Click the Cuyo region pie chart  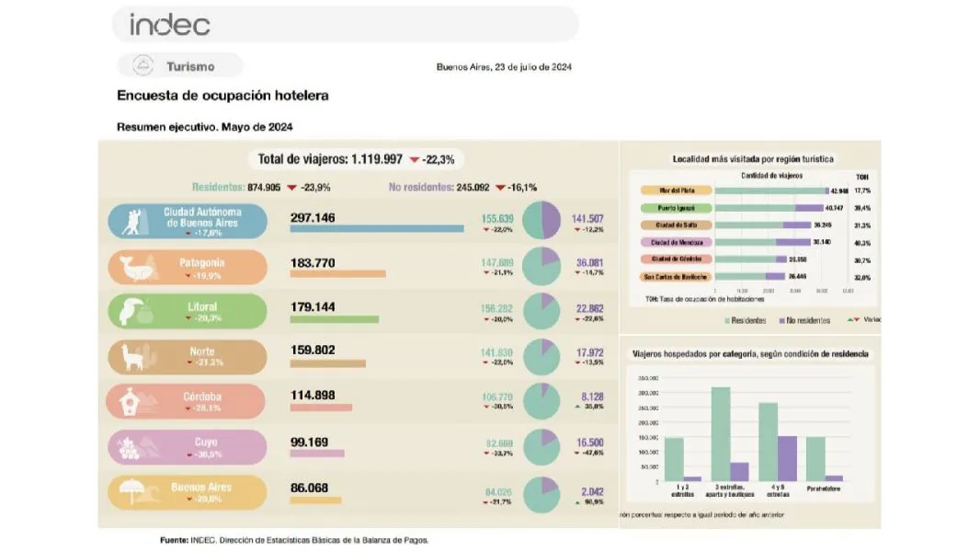(x=541, y=447)
